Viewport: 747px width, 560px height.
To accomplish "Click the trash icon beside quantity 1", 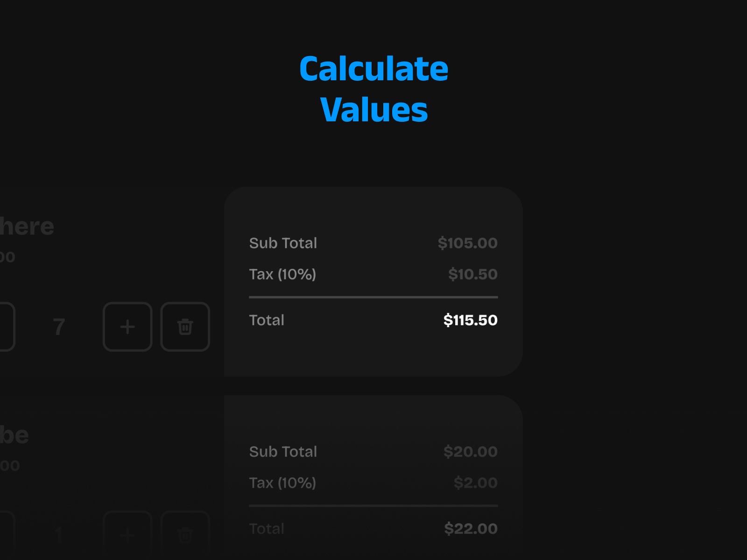I will coord(185,535).
